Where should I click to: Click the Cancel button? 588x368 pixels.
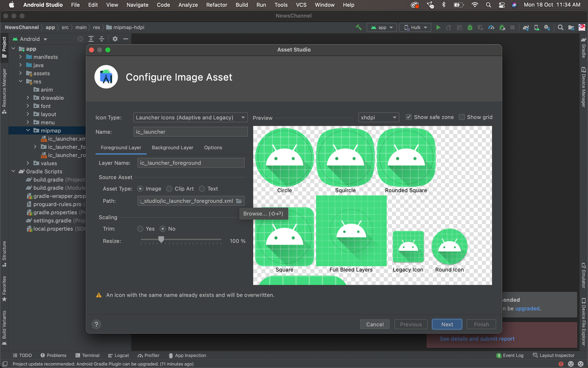(x=375, y=324)
